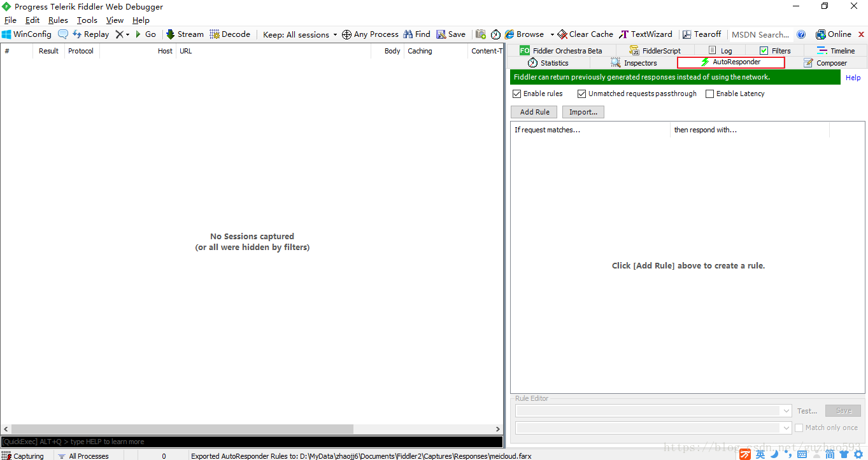
Task: Switch to FiddlerScript tab
Action: pyautogui.click(x=655, y=50)
